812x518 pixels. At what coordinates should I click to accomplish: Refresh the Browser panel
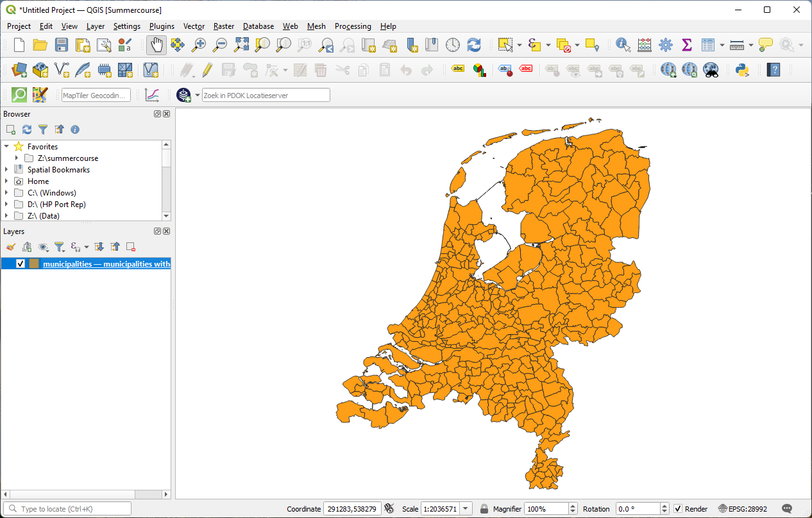click(26, 129)
